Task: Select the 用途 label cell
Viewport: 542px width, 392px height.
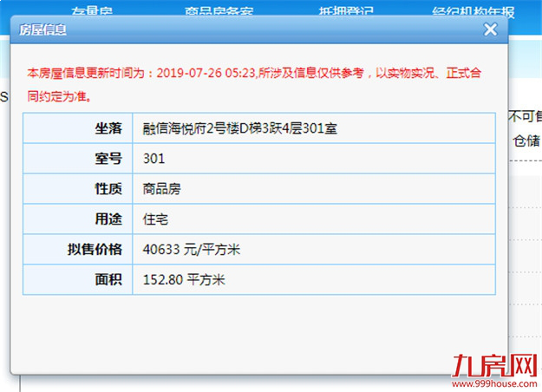Action: tap(78, 219)
